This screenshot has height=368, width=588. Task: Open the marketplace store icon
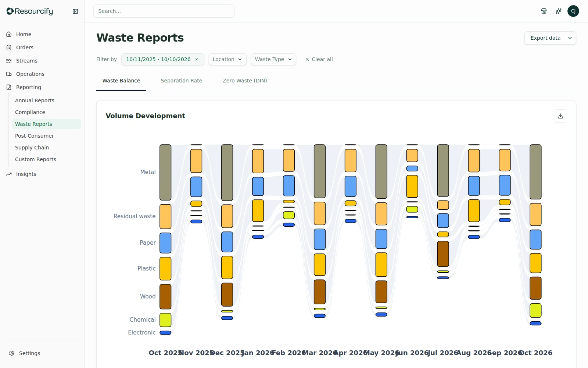(x=544, y=11)
